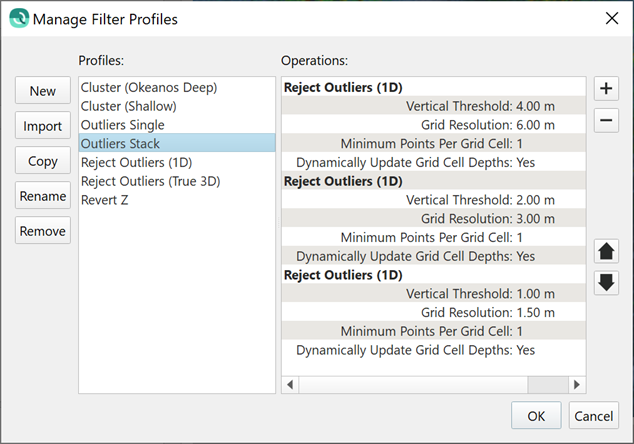Select the Cluster (Okeanos Deep) profile

coord(149,88)
